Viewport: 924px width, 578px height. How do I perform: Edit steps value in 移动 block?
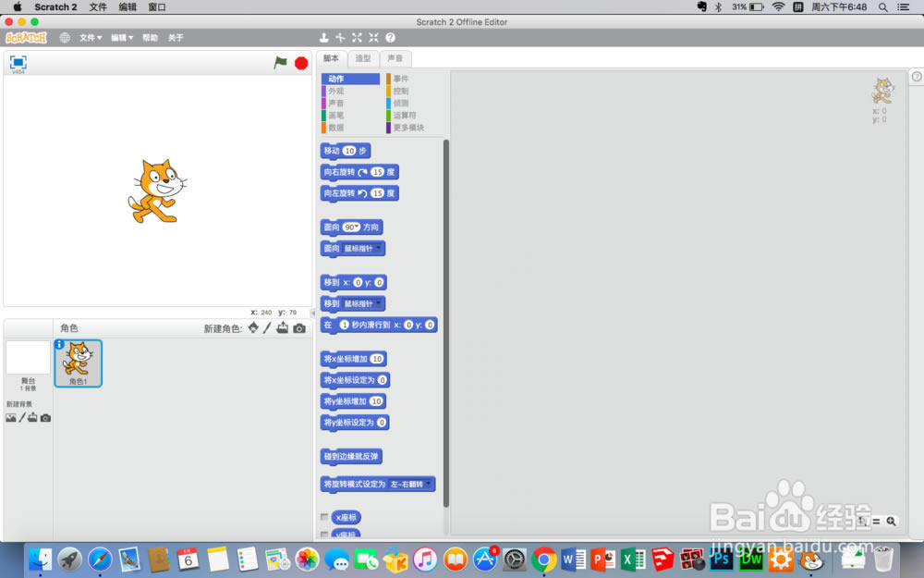[349, 151]
